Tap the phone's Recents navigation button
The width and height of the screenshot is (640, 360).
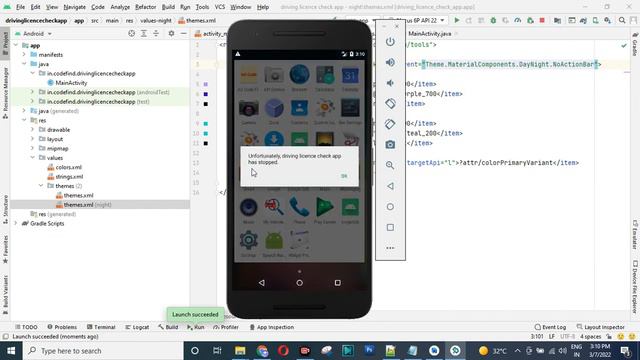(x=338, y=282)
